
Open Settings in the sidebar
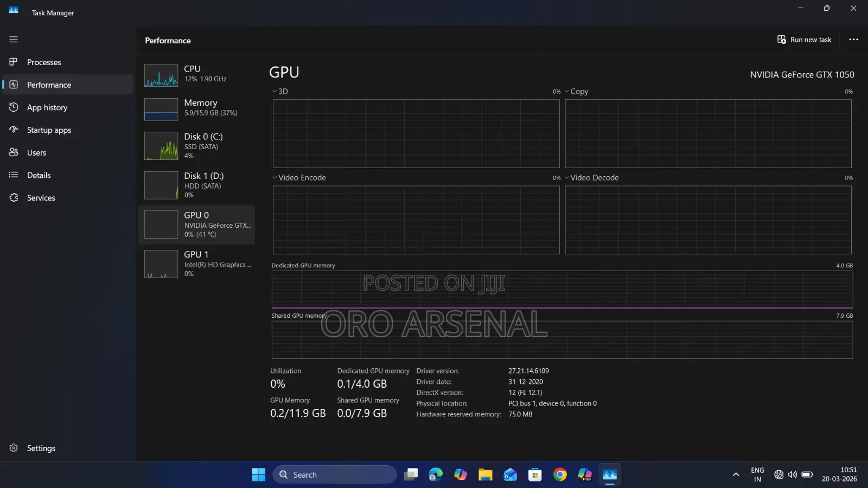pos(68,448)
